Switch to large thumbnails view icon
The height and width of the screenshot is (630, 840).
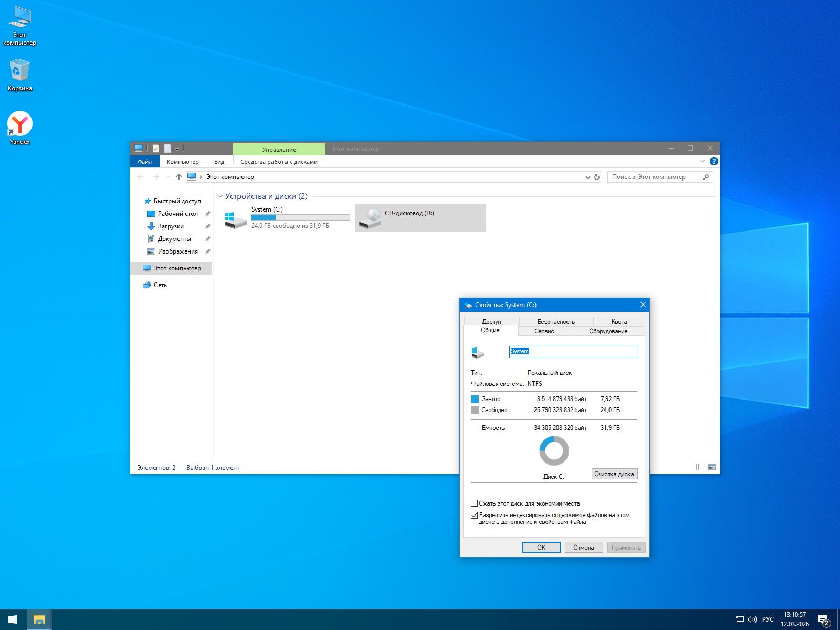pos(712,467)
